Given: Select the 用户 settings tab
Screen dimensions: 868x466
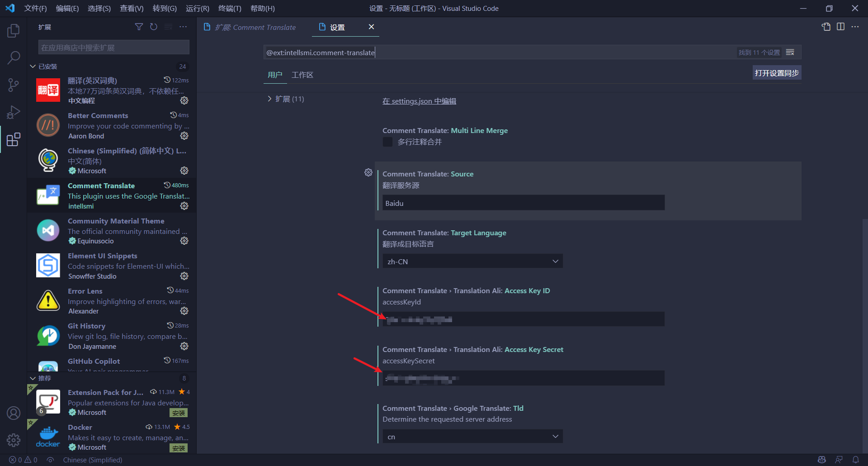Looking at the screenshot, I should pyautogui.click(x=275, y=75).
